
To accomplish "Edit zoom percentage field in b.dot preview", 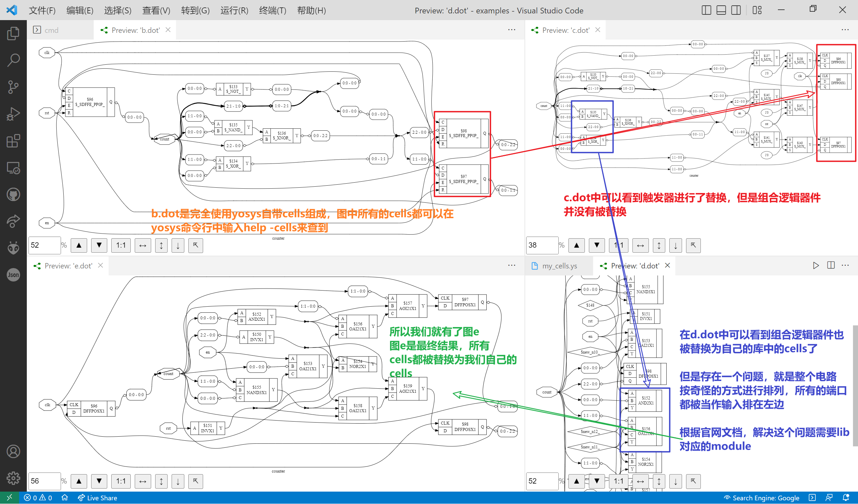I will coord(44,245).
